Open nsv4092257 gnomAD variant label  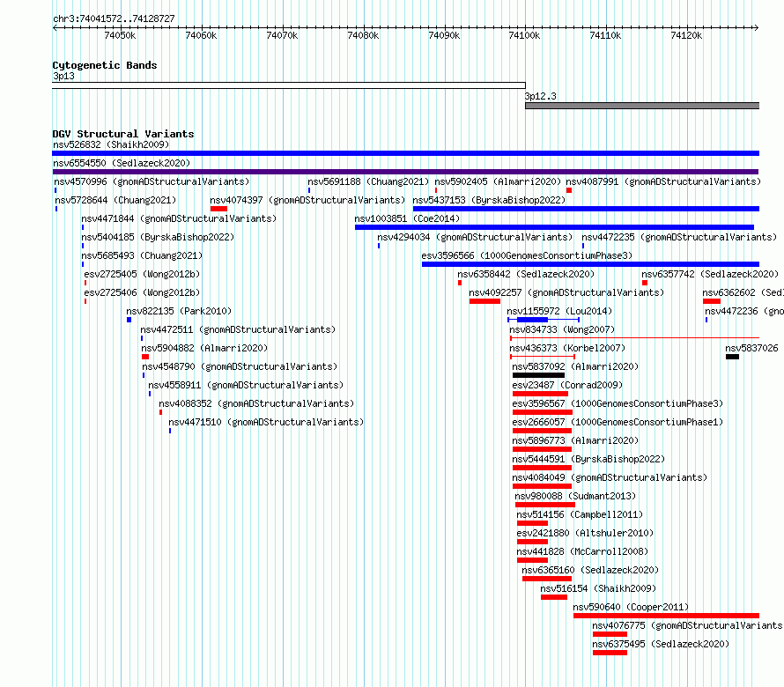click(566, 292)
